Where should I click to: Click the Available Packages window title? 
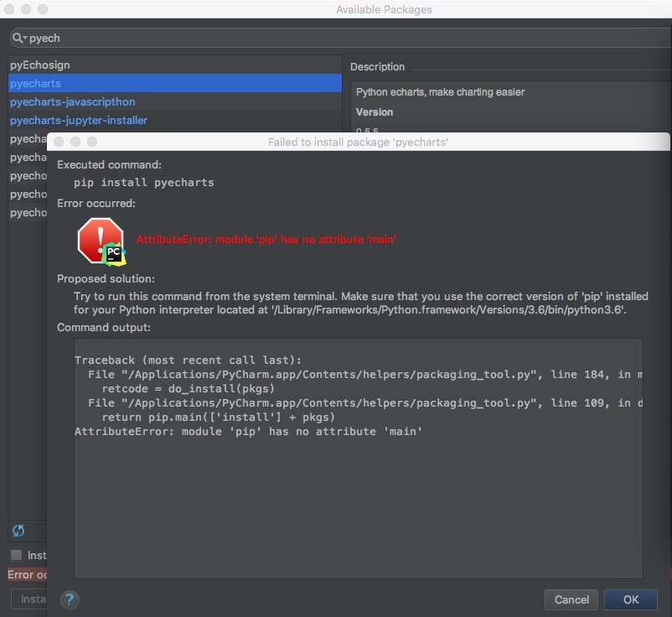384,9
